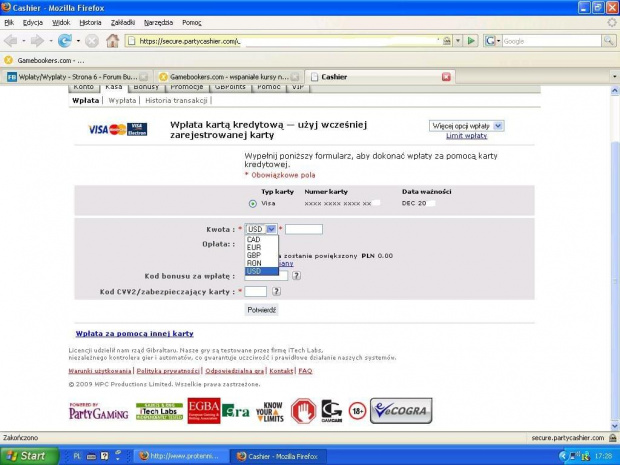Click the Kwota amount input field
Image resolution: width=620 pixels, height=465 pixels.
(x=304, y=229)
